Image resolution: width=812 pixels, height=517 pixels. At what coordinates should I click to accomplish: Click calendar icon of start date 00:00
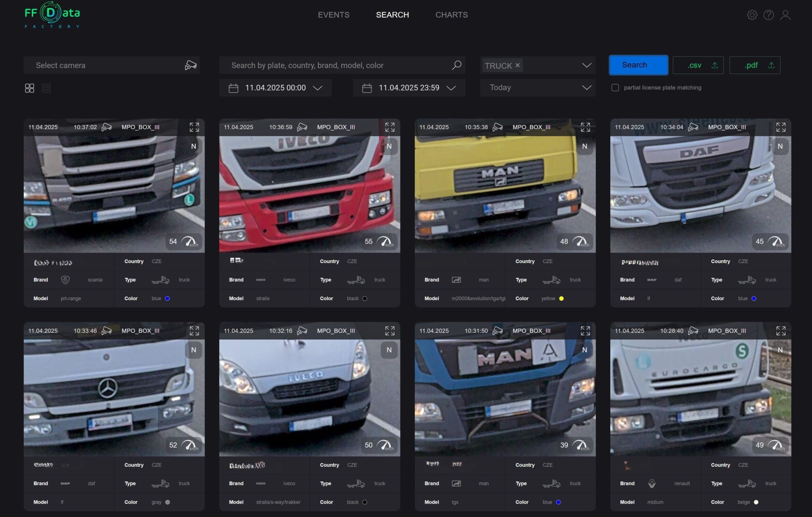pos(233,88)
